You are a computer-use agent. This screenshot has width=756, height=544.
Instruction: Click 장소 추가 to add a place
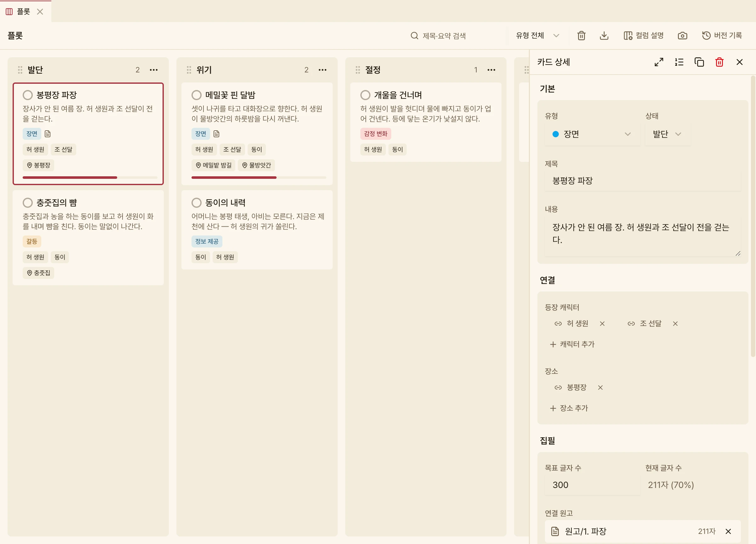pyautogui.click(x=569, y=408)
